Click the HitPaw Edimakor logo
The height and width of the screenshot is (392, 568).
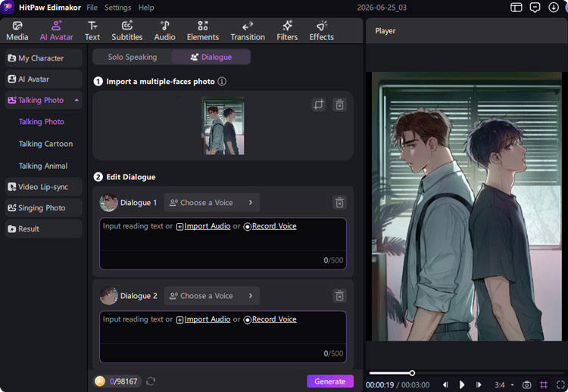pyautogui.click(x=8, y=7)
